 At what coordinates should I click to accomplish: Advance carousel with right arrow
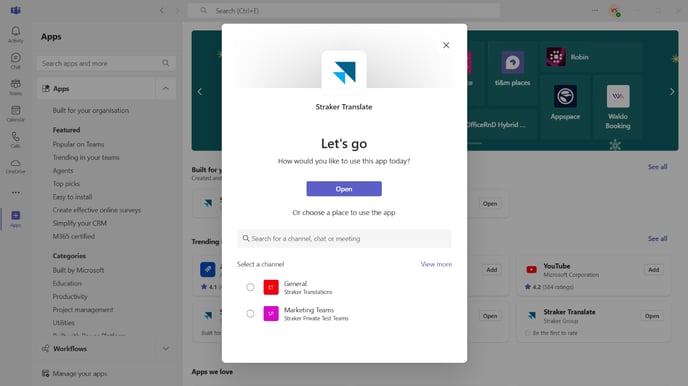click(x=672, y=92)
